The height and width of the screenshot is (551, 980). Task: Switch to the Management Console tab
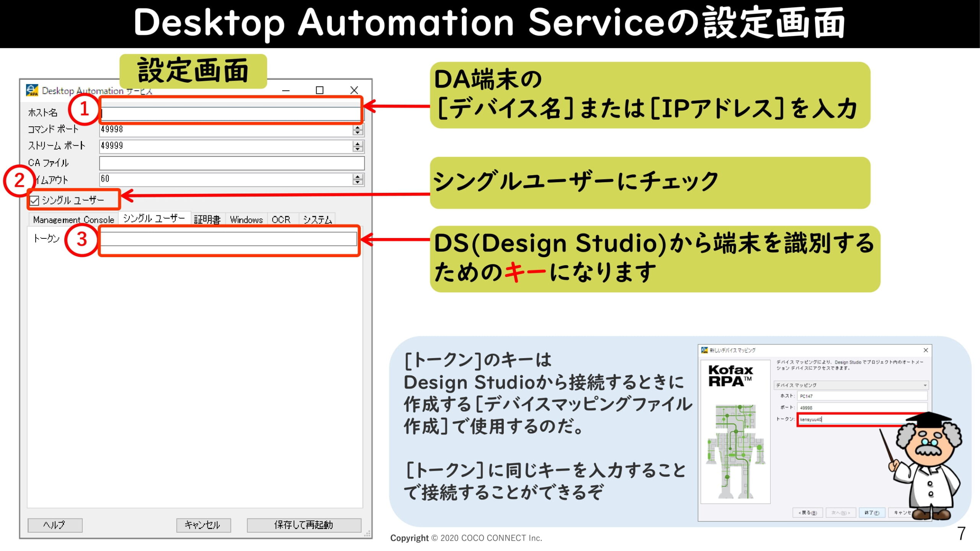point(73,220)
